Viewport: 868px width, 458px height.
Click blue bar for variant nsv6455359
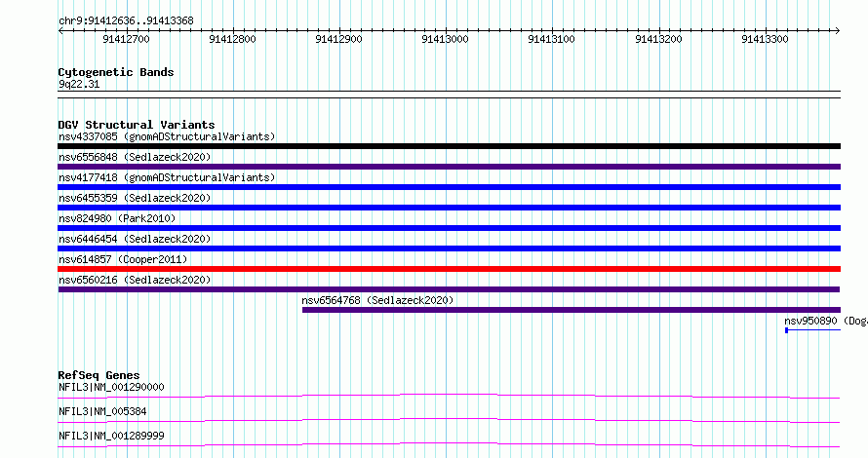pyautogui.click(x=449, y=208)
